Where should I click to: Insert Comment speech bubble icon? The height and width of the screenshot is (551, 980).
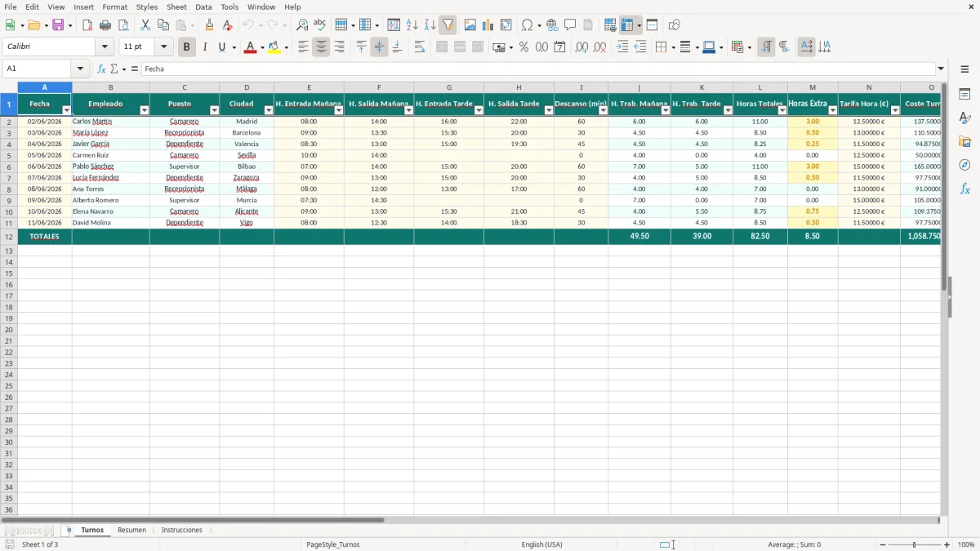coord(570,25)
